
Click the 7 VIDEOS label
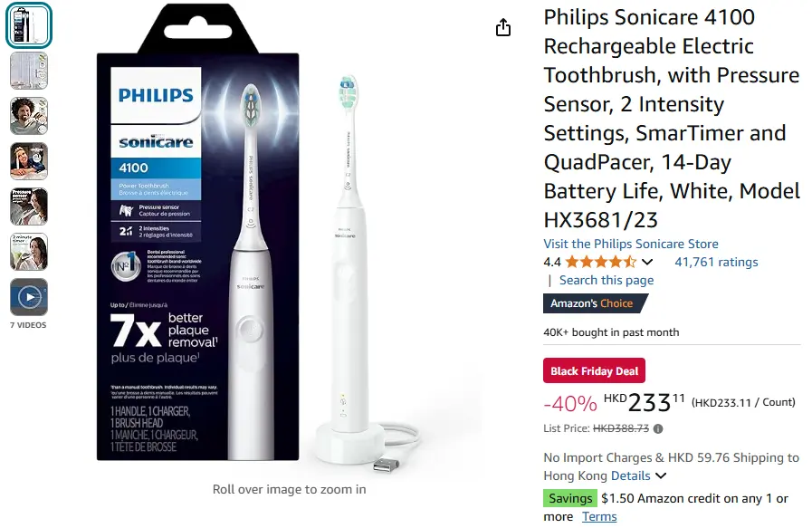pos(28,325)
